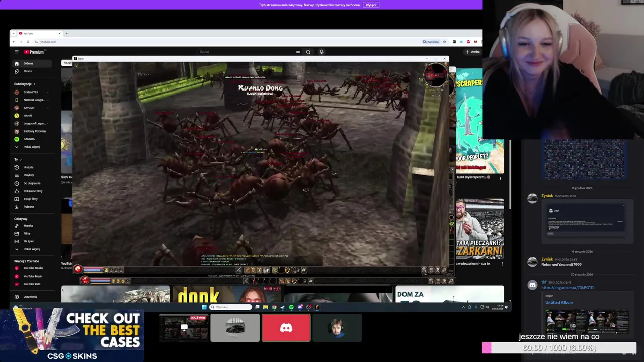This screenshot has width=644, height=362.
Task: Open the YouTube hamburger guide menu
Action: 16,52
